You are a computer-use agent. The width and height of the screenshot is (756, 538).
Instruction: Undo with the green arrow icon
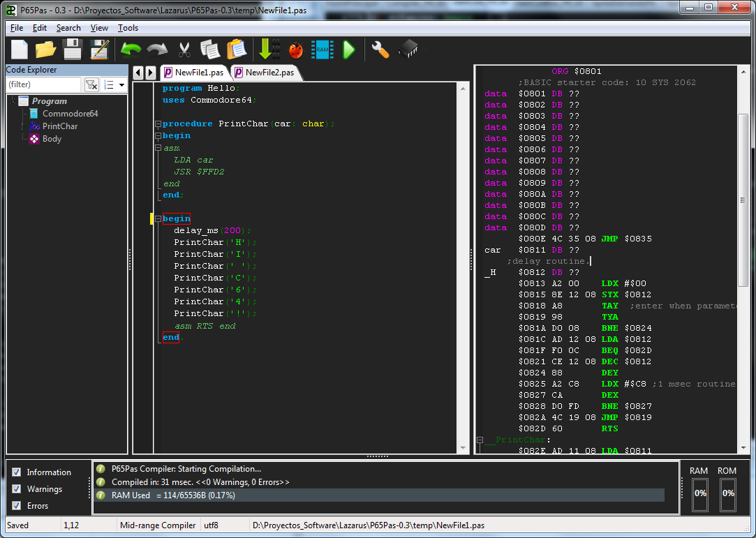tap(131, 50)
